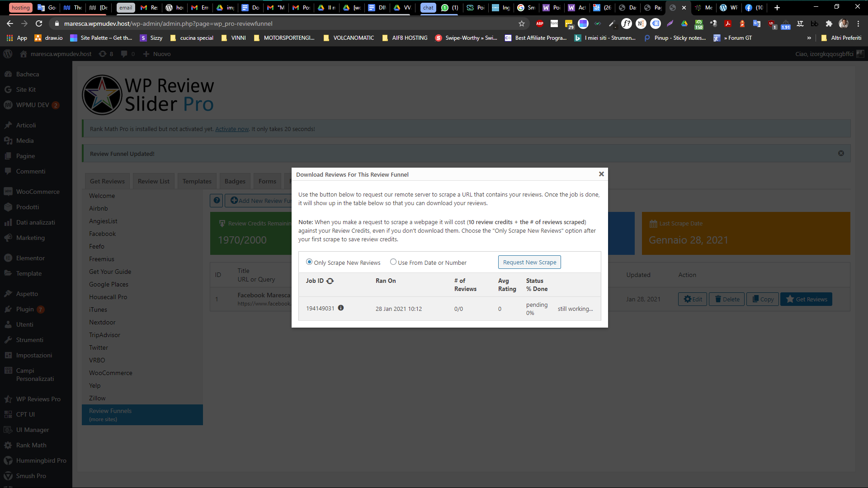Edit the Facebook Maresca funnel
Screen dimensions: 868x488
click(x=692, y=299)
